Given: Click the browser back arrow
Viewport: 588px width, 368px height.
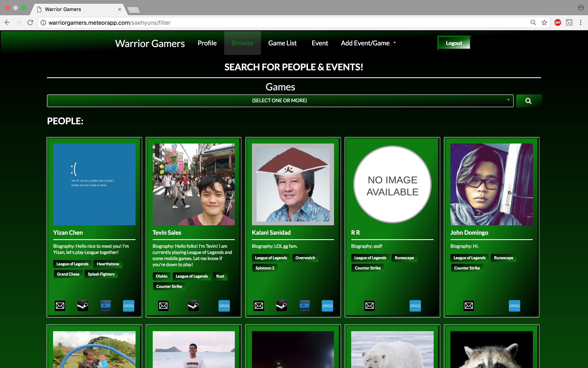Looking at the screenshot, I should (x=7, y=23).
